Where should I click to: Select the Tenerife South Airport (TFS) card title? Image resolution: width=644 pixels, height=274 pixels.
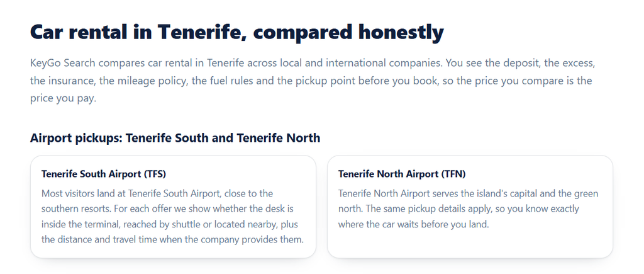104,174
